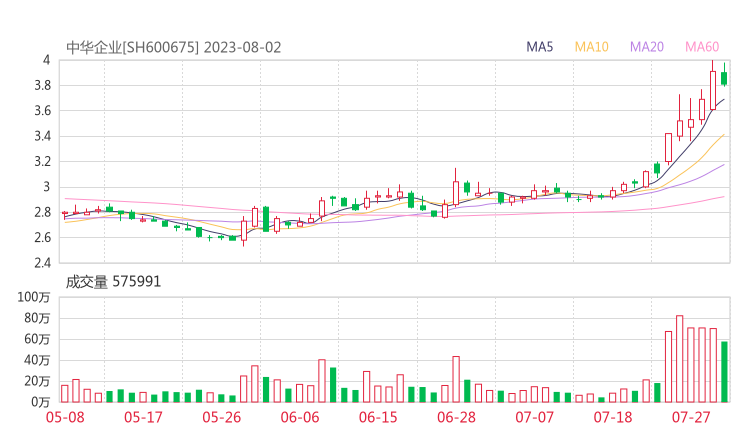
Task: Click the 05-17 date label
Action: point(143,417)
